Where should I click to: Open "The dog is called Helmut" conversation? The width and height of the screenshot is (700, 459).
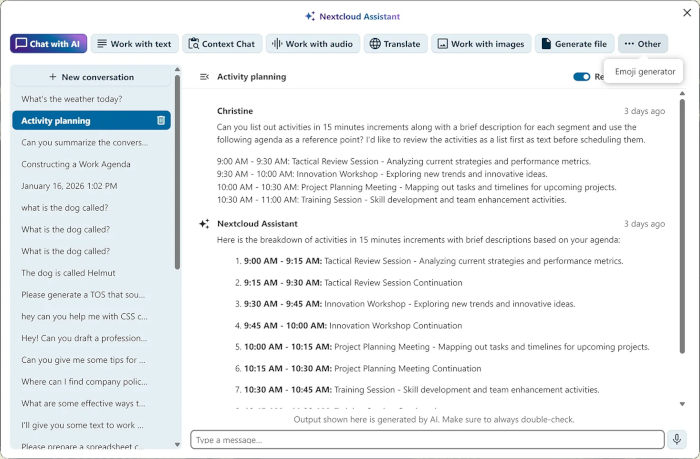pos(69,273)
